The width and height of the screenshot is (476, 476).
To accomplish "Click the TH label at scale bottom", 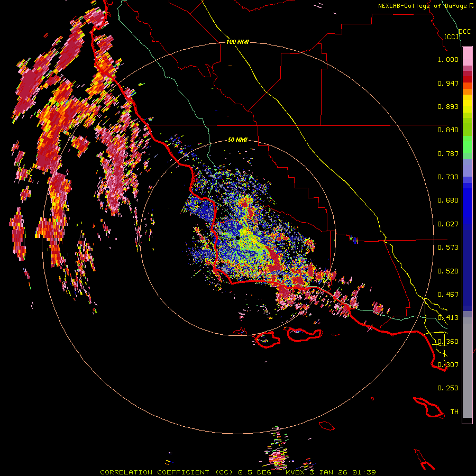I will click(454, 412).
